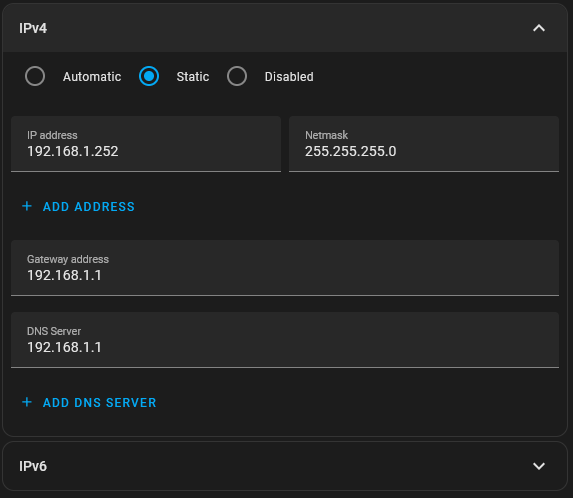Image resolution: width=573 pixels, height=498 pixels.
Task: Focus the IP address field showing 192.168.1.252
Action: [146, 144]
